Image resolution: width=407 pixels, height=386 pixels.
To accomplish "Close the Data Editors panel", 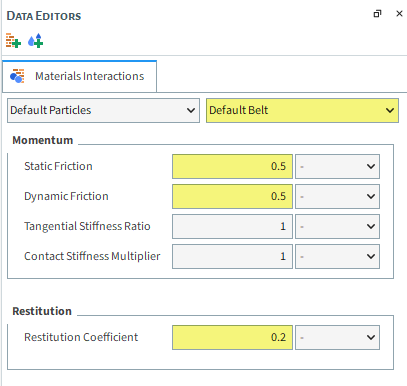I will [x=399, y=14].
